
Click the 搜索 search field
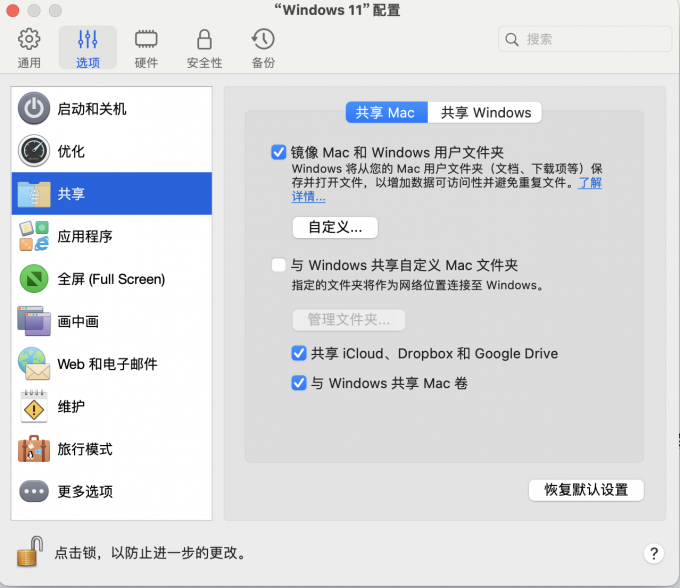[585, 39]
